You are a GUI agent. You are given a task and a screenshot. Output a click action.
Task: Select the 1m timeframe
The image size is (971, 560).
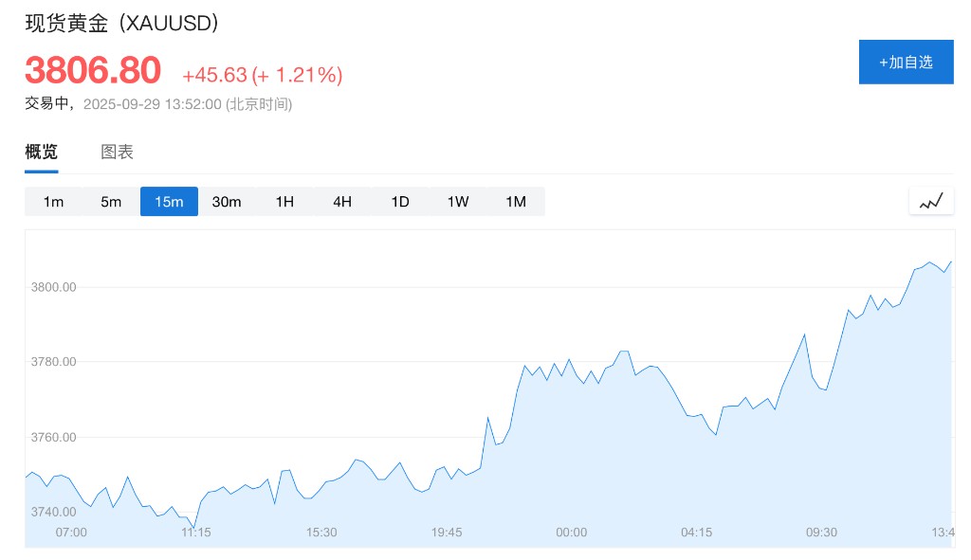point(53,202)
